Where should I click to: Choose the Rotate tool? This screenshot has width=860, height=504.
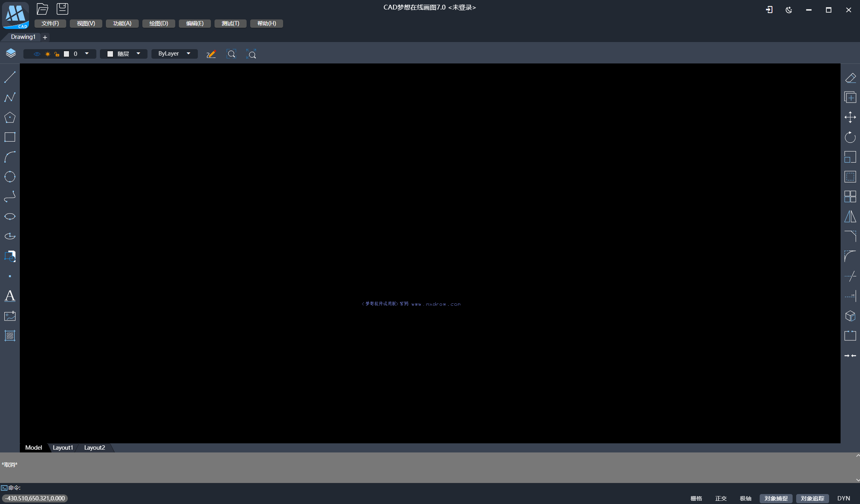pyautogui.click(x=850, y=137)
